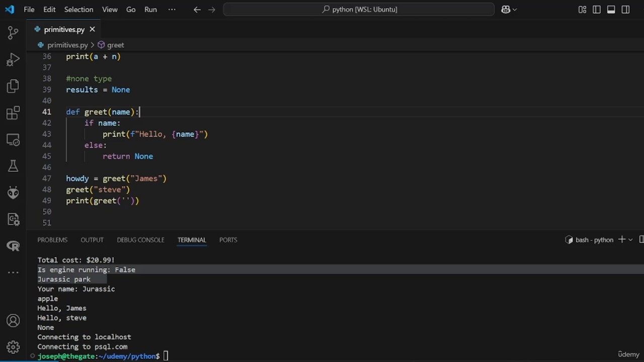
Task: Open the Edit menu
Action: (x=49, y=9)
